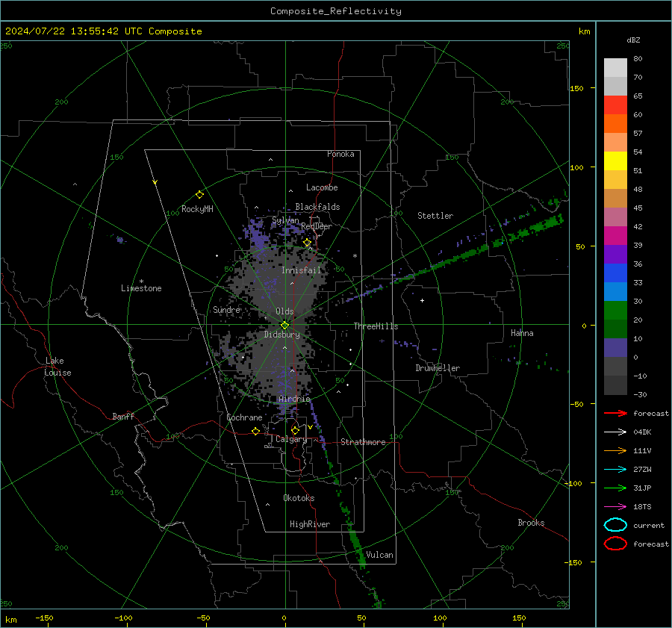Screen dimensions: 672x628
Task: Click the Brooks town label
Action: [x=531, y=523]
